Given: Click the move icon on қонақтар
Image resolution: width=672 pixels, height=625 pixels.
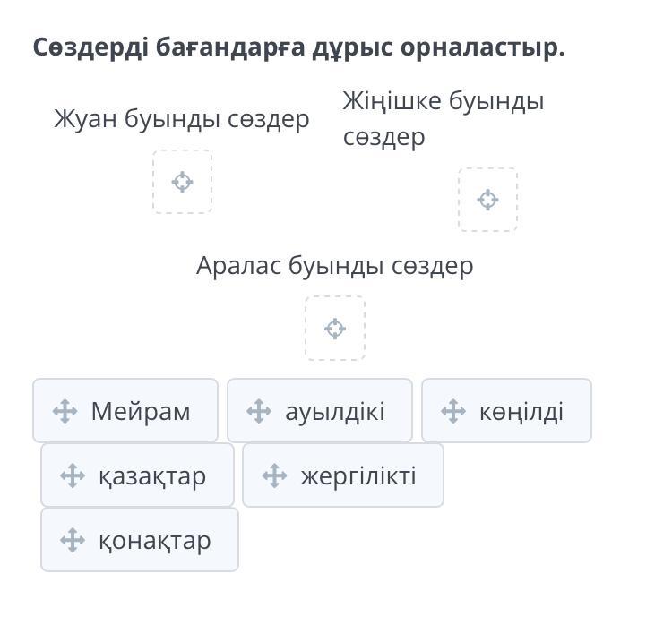Looking at the screenshot, I should (x=73, y=540).
